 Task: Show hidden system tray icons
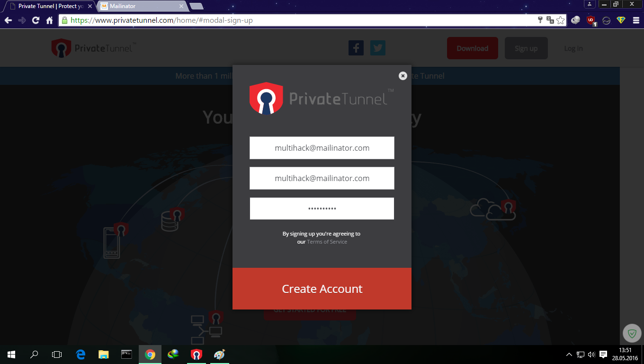[569, 354]
